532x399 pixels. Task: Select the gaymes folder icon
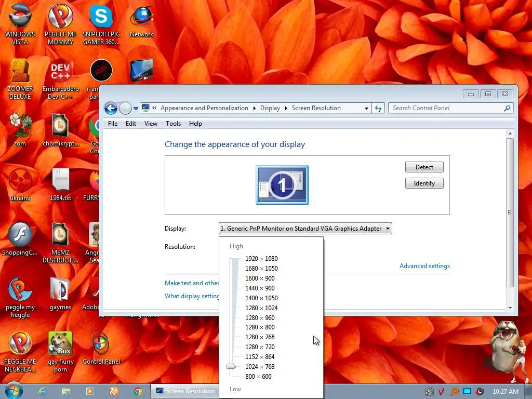(x=60, y=294)
